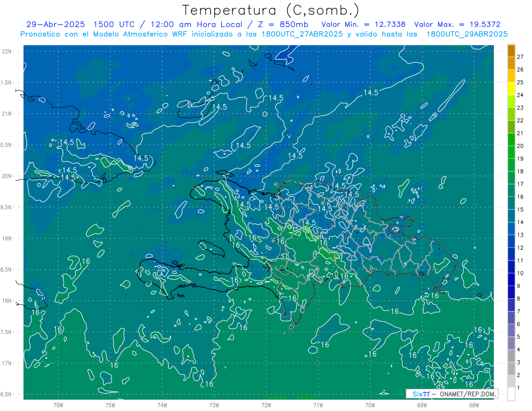Click the colorbar label '17'
Image resolution: width=532 pixels, height=411 pixels.
click(520, 184)
